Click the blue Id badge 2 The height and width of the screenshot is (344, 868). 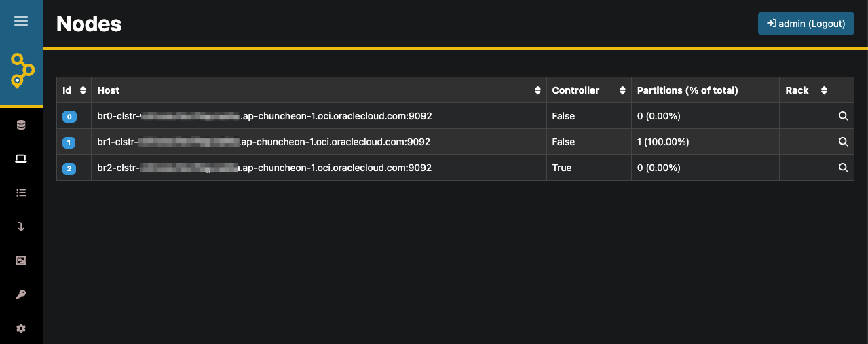(x=69, y=168)
